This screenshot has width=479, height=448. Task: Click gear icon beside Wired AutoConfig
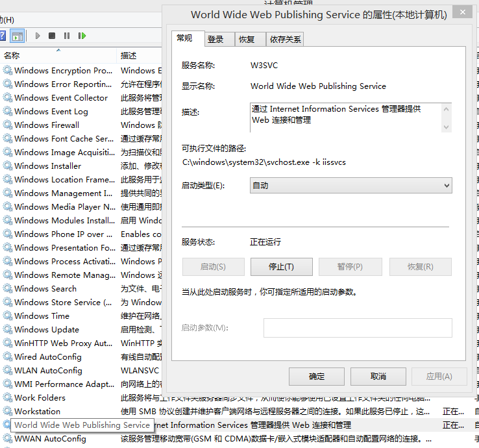pos(8,356)
